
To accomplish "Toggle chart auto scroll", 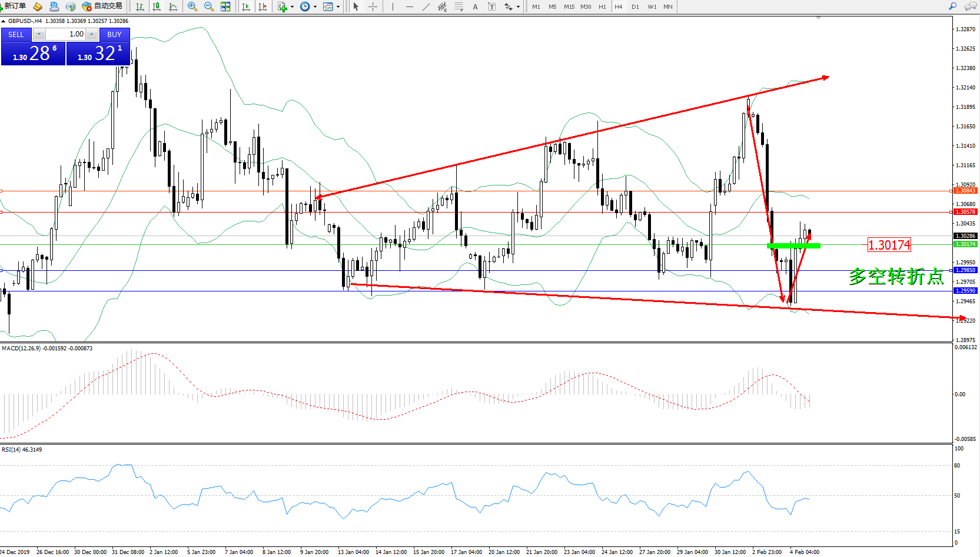I will [246, 6].
